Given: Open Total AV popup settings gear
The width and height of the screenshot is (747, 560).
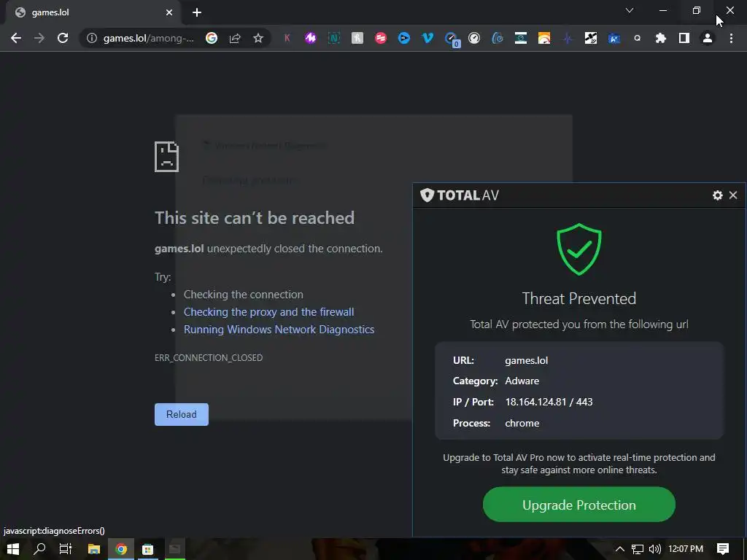Looking at the screenshot, I should click(718, 195).
